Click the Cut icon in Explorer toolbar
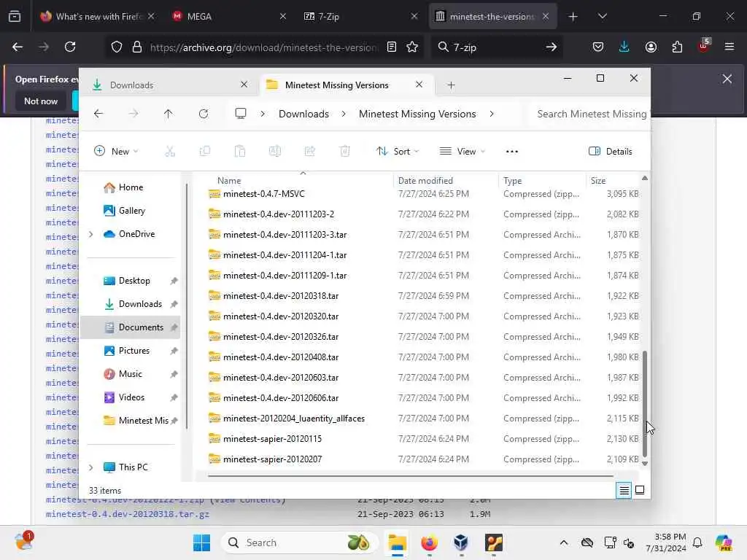This screenshot has width=747, height=560. point(170,152)
